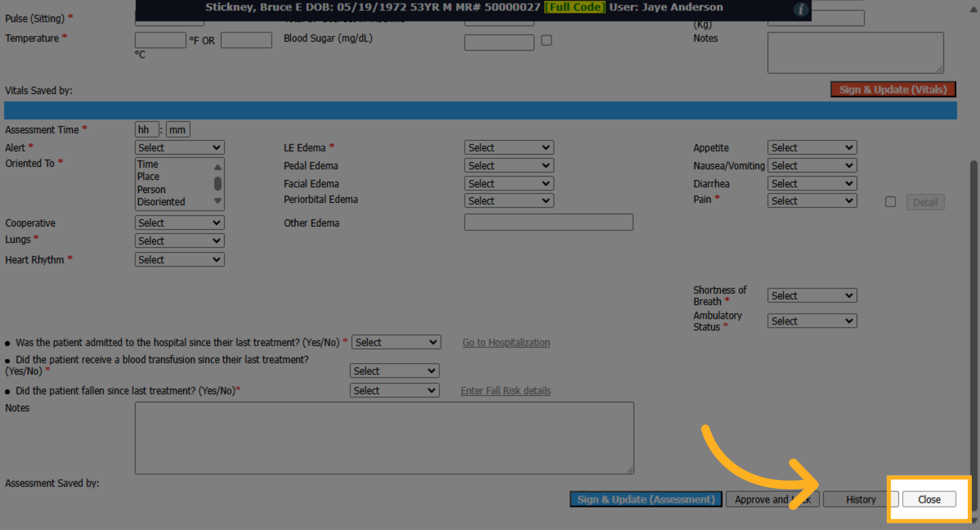Open the patient fallen Yes/No dropdown
This screenshot has height=530, width=980.
(x=394, y=390)
